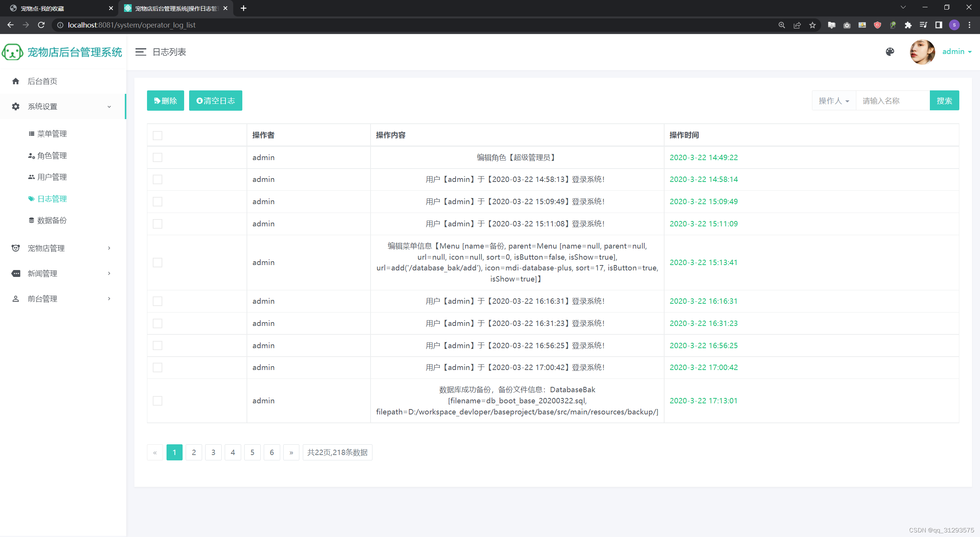
Task: Open the 操作人 search type dropdown
Action: click(x=834, y=101)
